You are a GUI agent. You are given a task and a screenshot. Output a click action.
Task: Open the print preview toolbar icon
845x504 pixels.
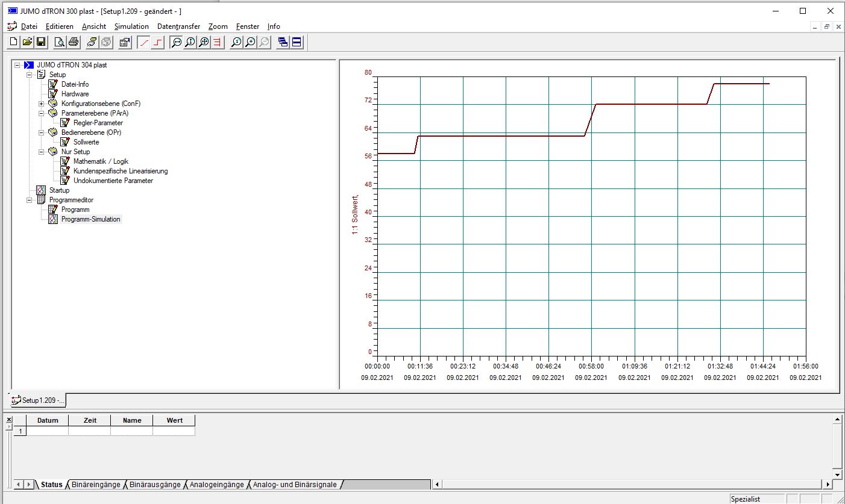[59, 42]
